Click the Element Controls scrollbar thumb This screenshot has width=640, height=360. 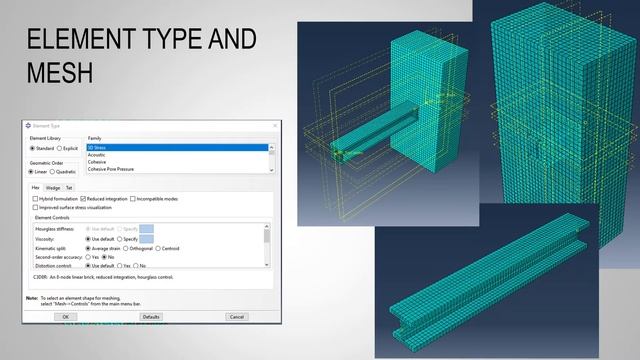267,236
